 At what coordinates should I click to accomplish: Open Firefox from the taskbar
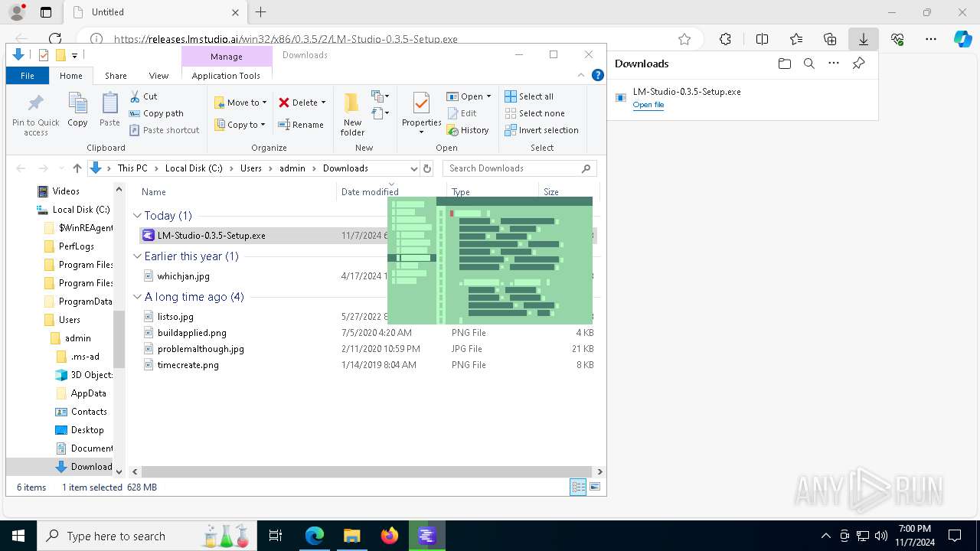point(390,536)
